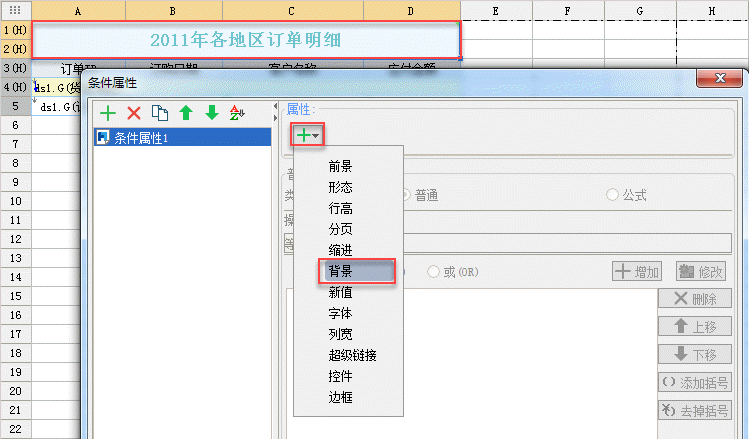Select the title cell 2011年各地区订单明细
Image resolution: width=749 pixels, height=439 pixels.
point(246,40)
